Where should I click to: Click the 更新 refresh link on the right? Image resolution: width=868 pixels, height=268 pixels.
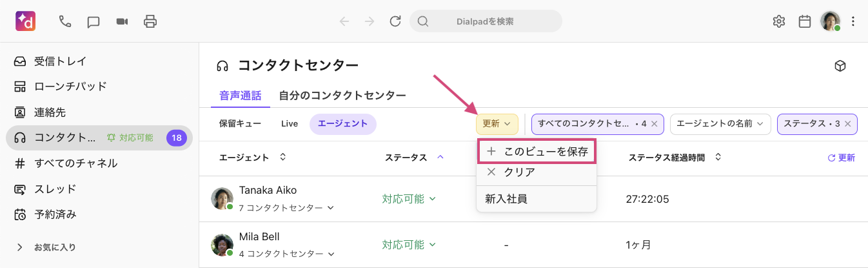(841, 158)
